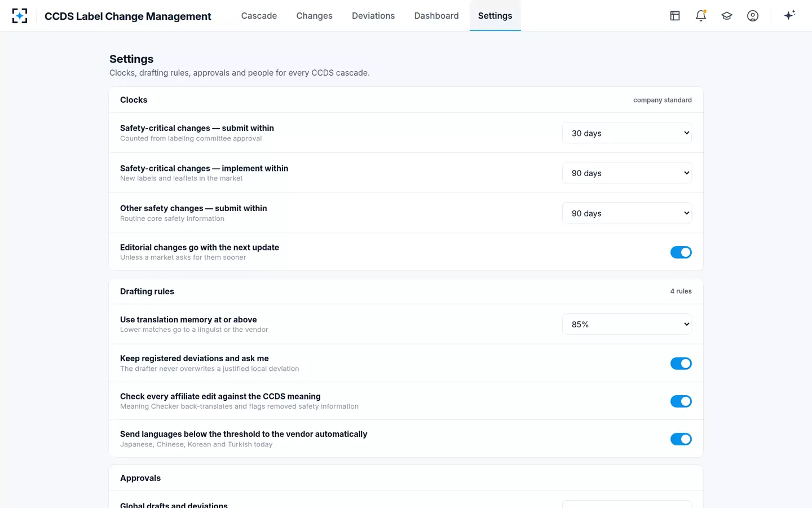
Task: Click the CCDS app logo icon
Action: pyautogui.click(x=20, y=16)
